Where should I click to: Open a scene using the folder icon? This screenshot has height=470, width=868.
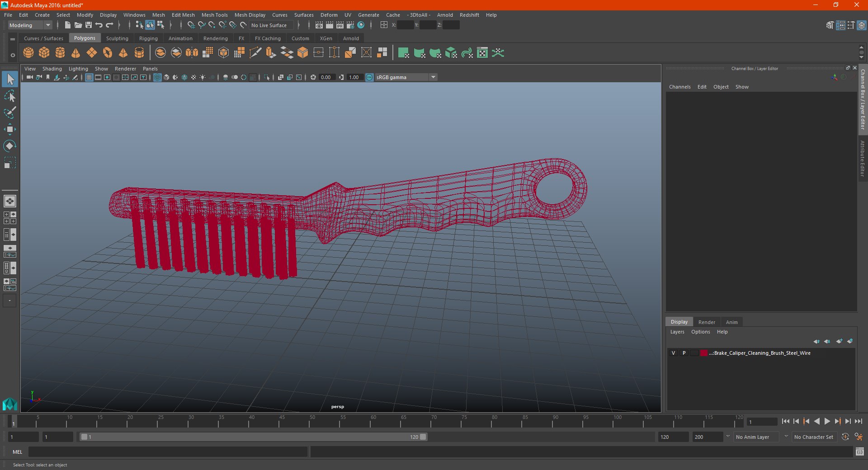(x=78, y=25)
